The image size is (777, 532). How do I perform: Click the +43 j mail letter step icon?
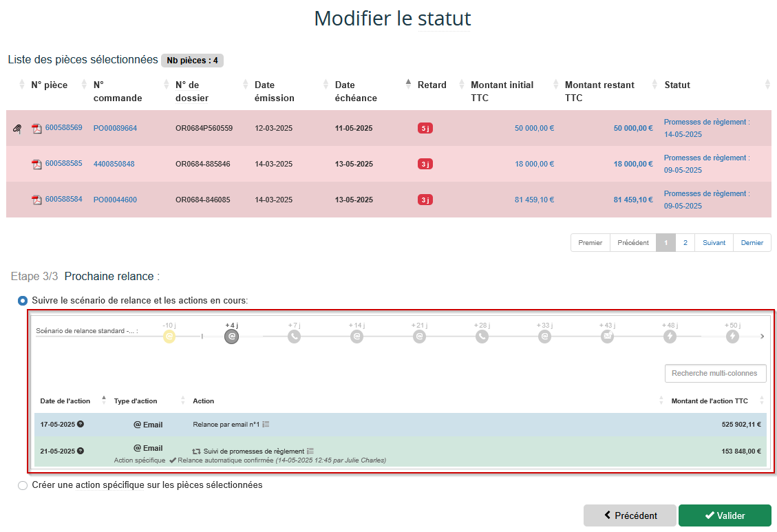point(608,337)
